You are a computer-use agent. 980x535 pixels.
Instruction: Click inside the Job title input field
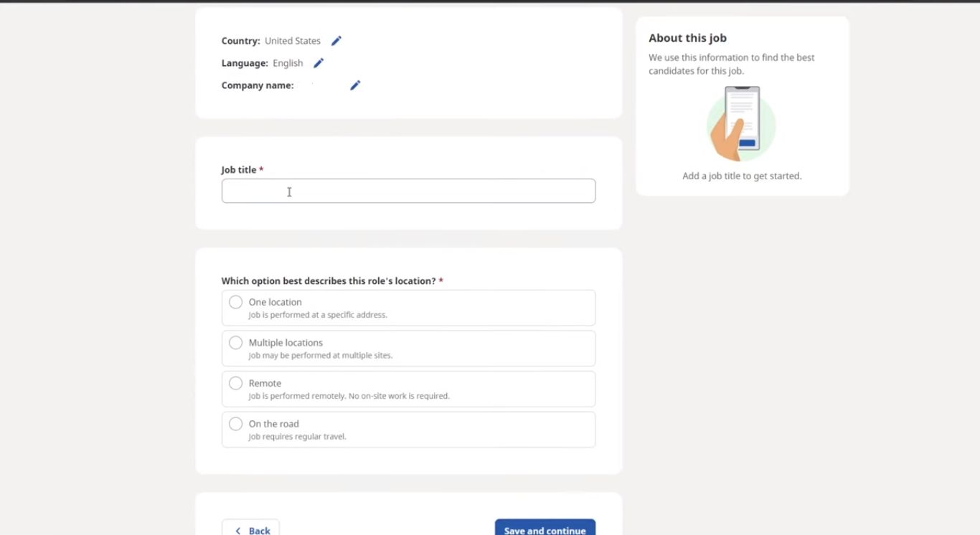407,191
